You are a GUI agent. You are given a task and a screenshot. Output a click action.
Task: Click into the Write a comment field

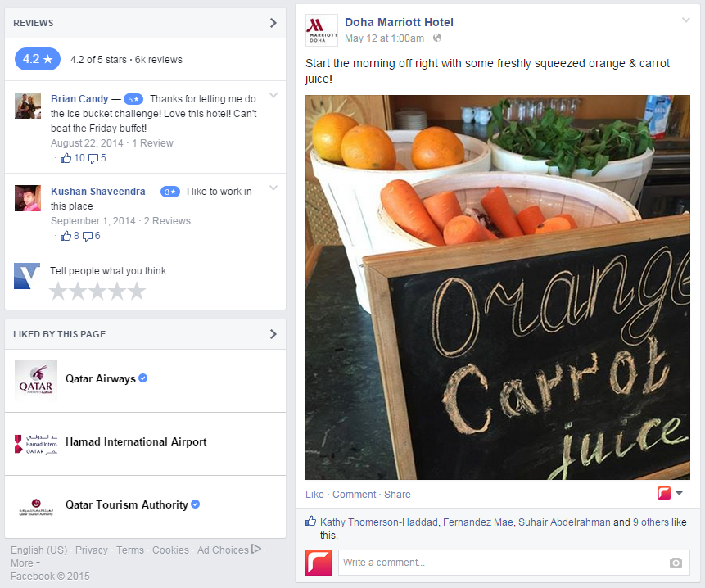514,563
